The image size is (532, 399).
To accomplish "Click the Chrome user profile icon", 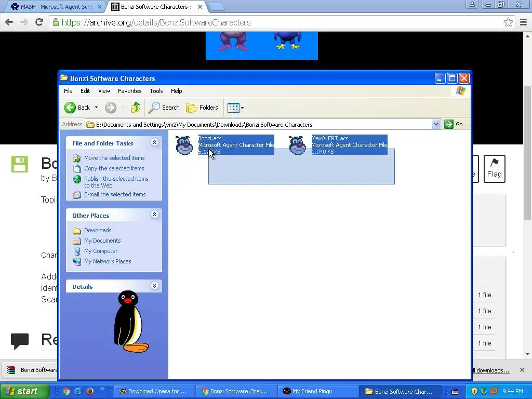I will (x=472, y=4).
